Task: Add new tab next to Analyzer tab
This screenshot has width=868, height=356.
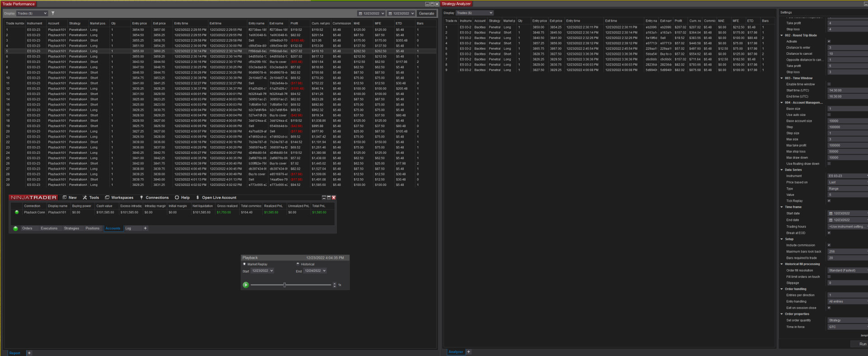Action: pos(469,351)
